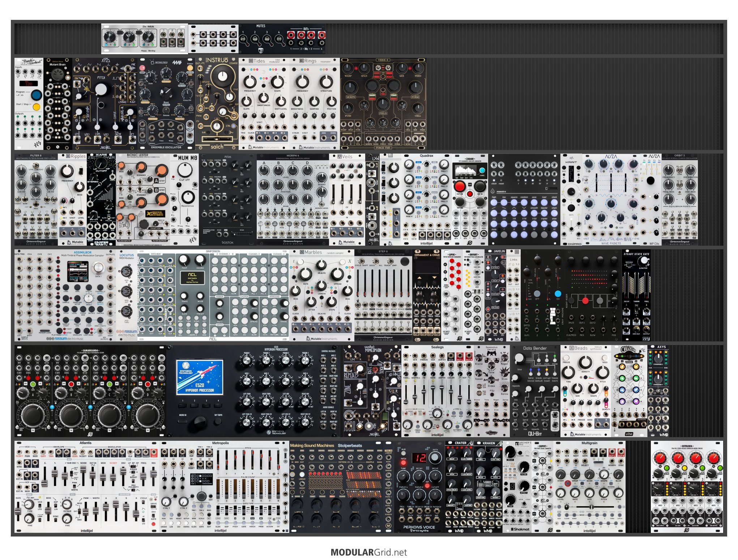Screen dimensions: 738x560
Task: Select the WMD Crater module
Action: pos(459,487)
